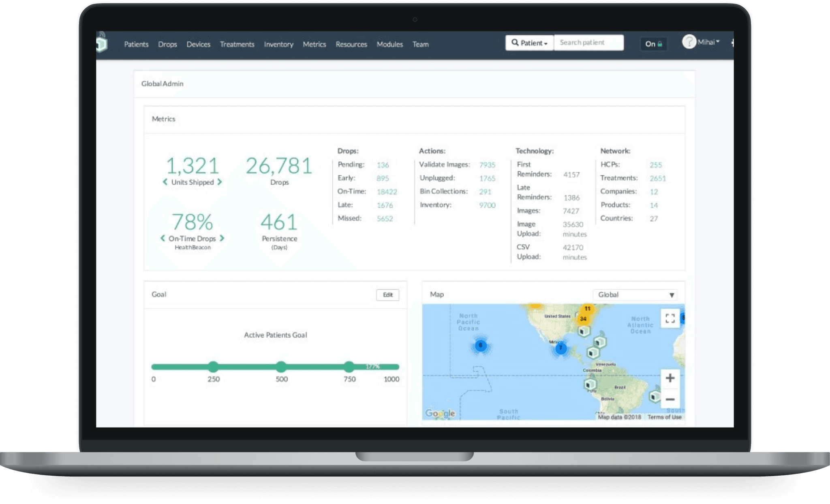
Task: Open the Patient search type dropdown
Action: coord(529,43)
